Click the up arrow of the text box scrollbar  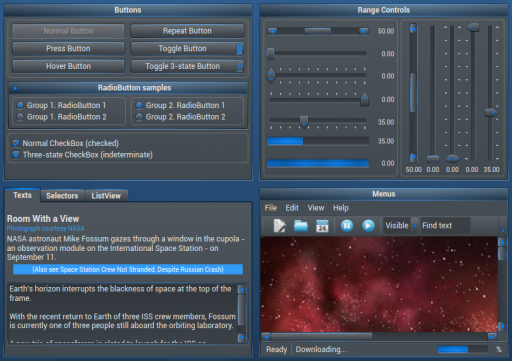point(242,289)
